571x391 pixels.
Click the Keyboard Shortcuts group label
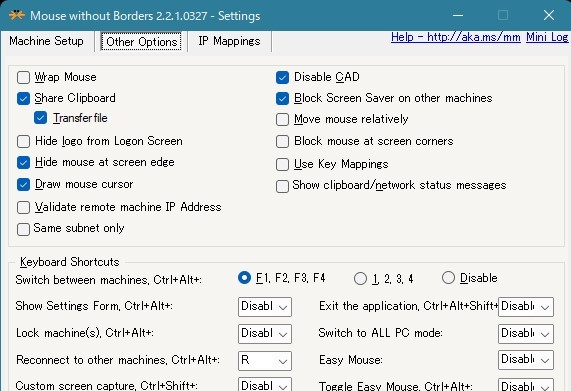(x=70, y=262)
